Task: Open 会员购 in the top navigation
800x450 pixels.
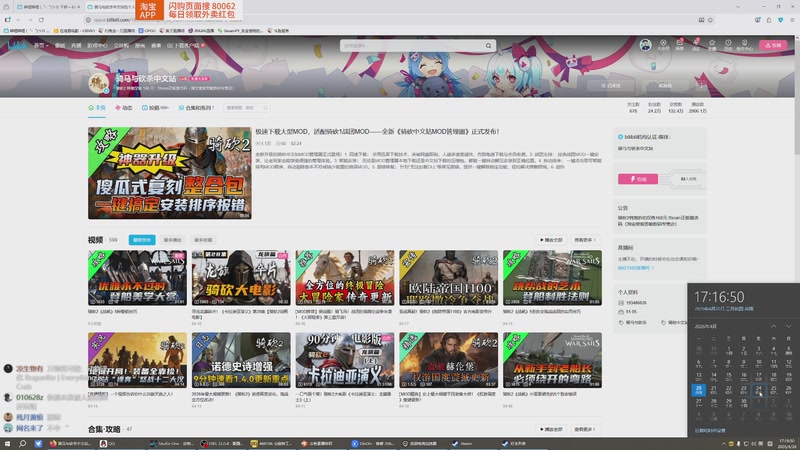Action: pos(121,45)
